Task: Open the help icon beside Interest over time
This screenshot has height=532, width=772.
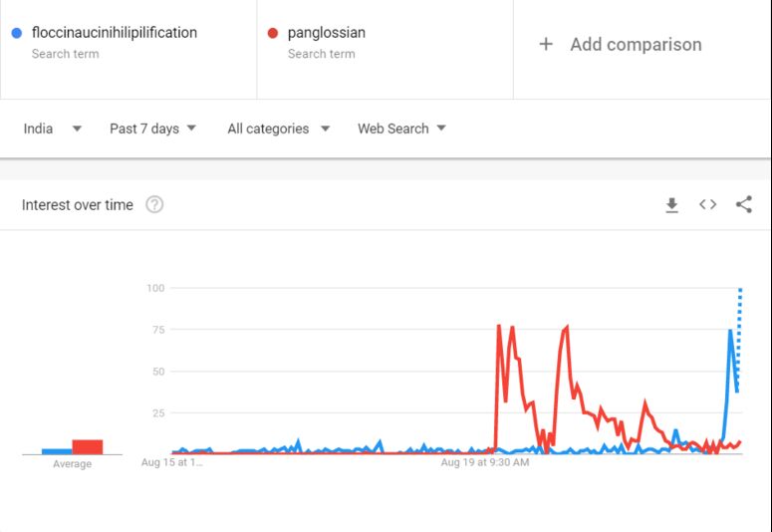Action: [154, 204]
